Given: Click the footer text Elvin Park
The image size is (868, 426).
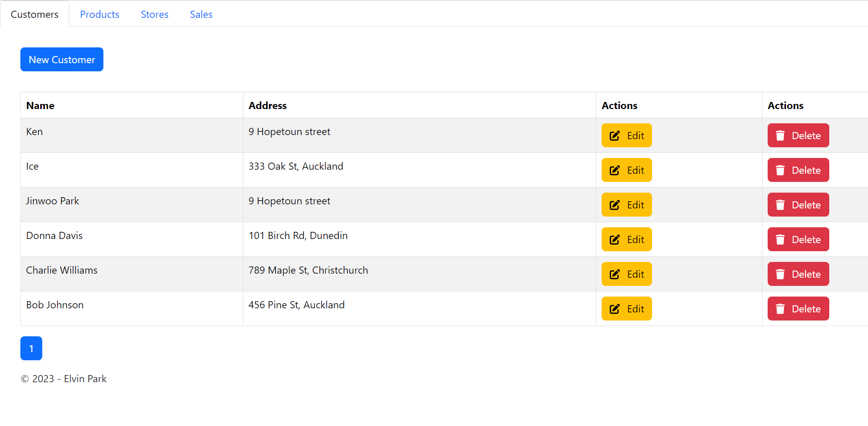Looking at the screenshot, I should (85, 379).
